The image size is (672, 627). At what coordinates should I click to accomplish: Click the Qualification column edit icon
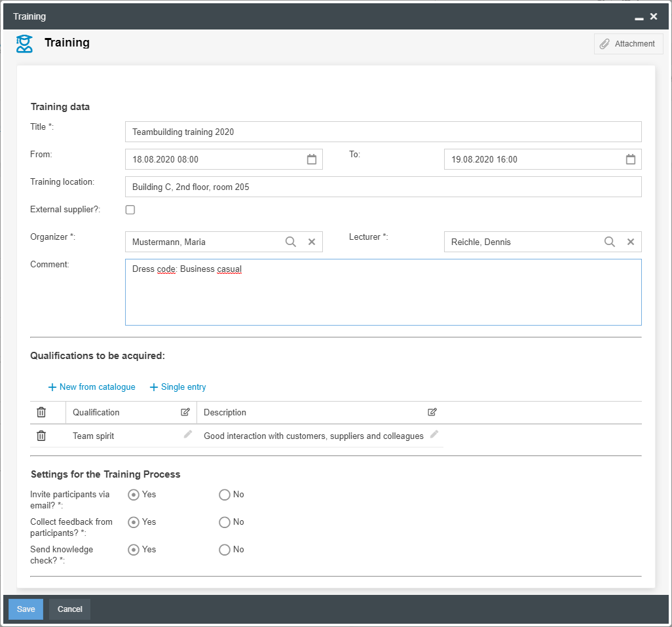(x=185, y=412)
